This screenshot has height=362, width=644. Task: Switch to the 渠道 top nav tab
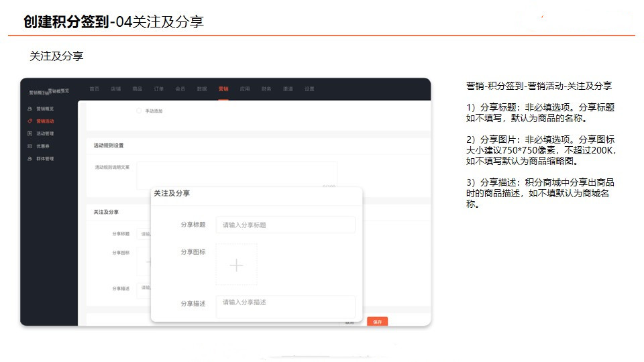pos(288,88)
